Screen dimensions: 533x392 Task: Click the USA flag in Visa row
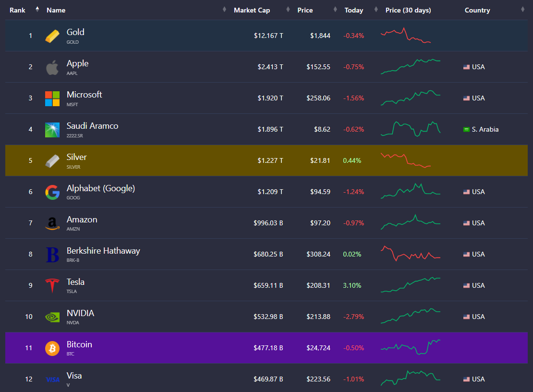[466, 380]
